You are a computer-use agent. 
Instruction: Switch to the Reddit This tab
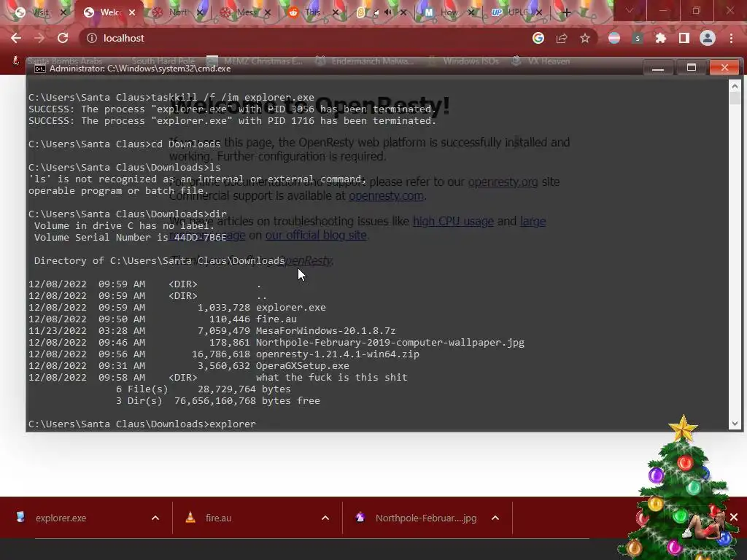312,12
